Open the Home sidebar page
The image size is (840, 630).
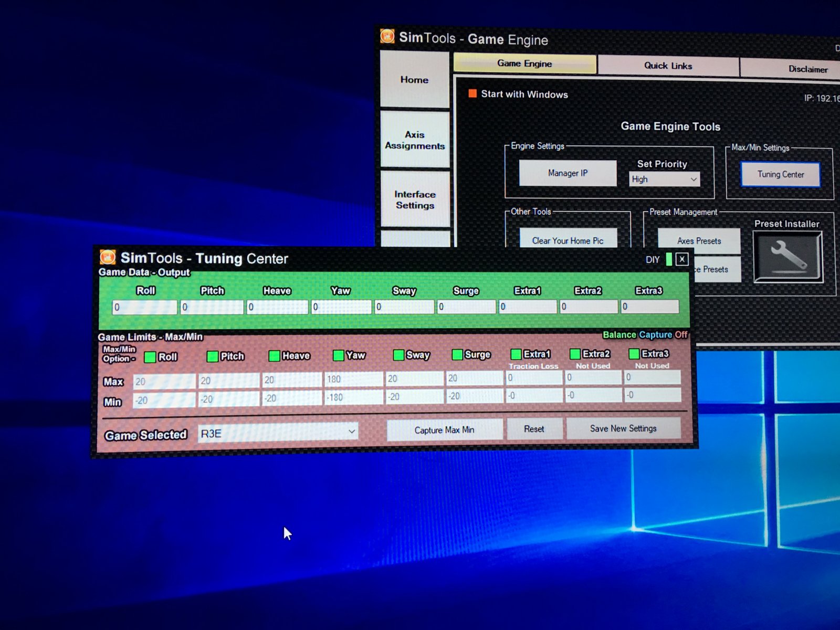click(x=415, y=80)
